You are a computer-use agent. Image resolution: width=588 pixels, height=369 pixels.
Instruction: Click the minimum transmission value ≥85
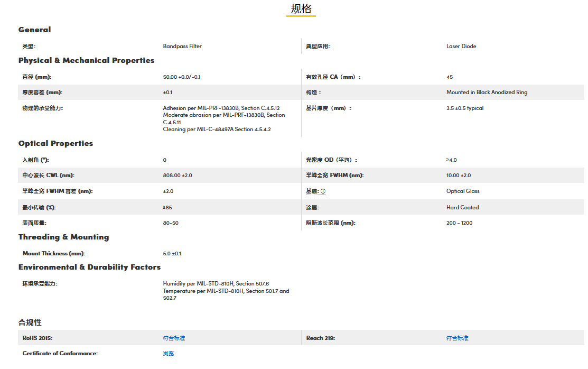(x=167, y=207)
